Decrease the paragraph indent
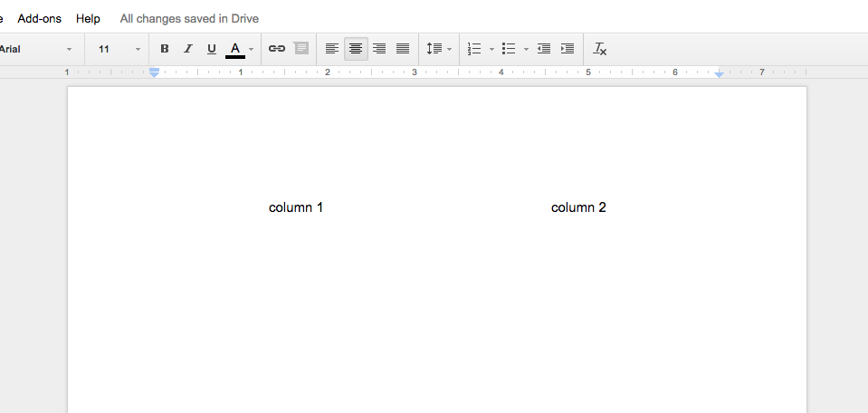Viewport: 868px width, 413px height. 544,49
